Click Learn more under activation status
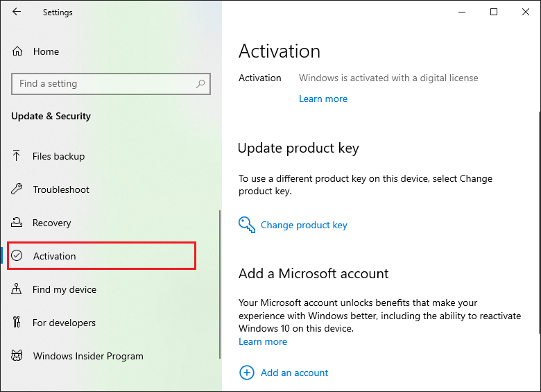This screenshot has width=541, height=392. pos(323,99)
